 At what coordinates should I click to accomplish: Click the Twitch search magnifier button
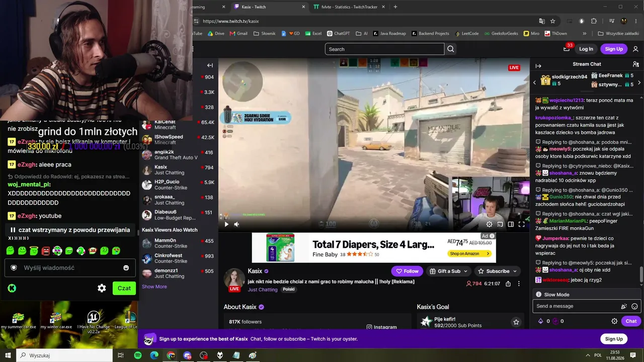click(451, 49)
